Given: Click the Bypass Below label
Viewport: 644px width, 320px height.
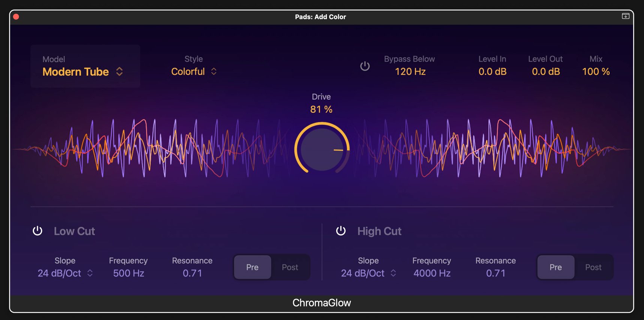Looking at the screenshot, I should pyautogui.click(x=409, y=59).
